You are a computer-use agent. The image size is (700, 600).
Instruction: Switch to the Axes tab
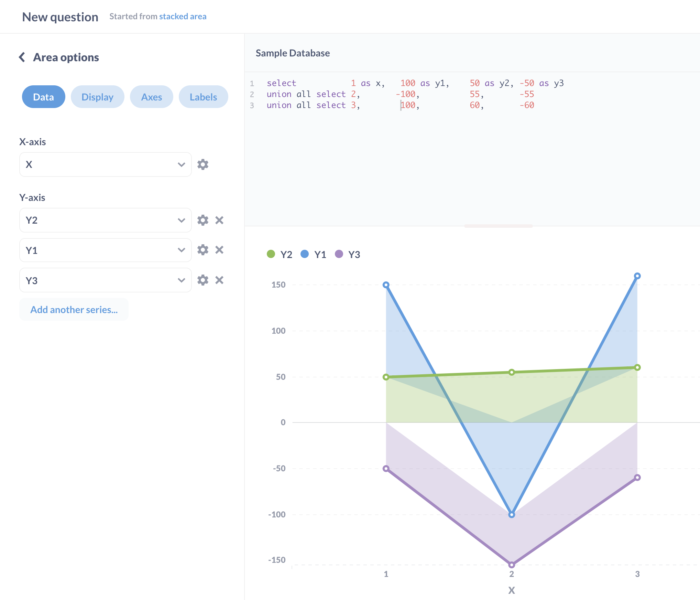pos(151,97)
